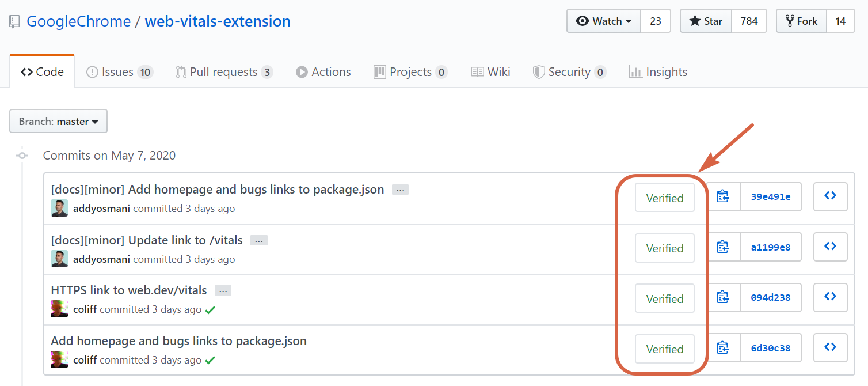Image resolution: width=868 pixels, height=386 pixels.
Task: Click Verified badge on commit a1199e8
Action: point(665,248)
